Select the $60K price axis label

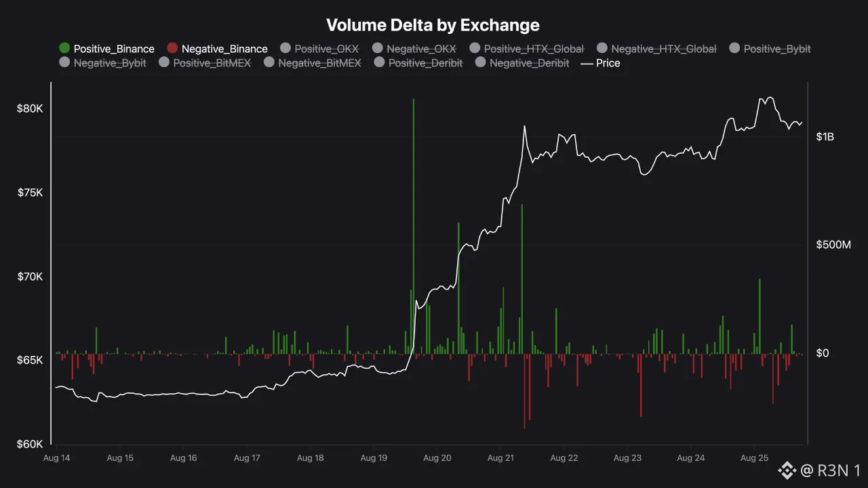pos(30,444)
